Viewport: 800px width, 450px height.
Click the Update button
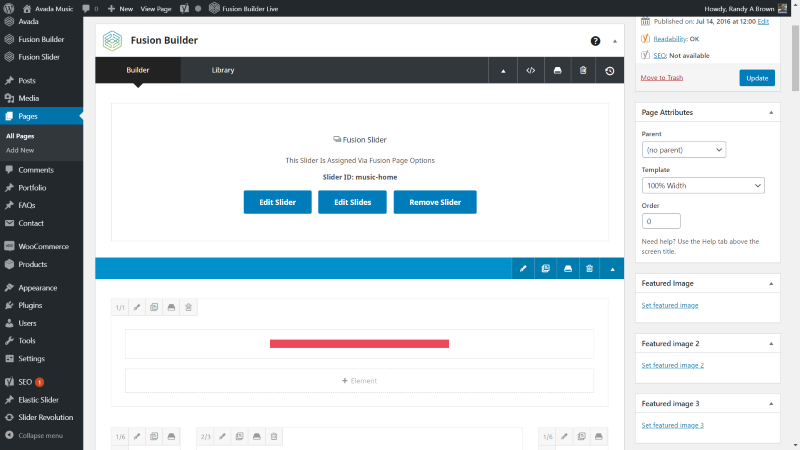tap(757, 78)
